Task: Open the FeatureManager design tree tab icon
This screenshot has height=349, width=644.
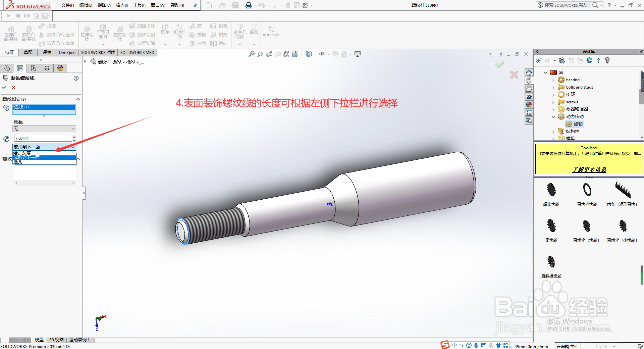Action: tap(7, 68)
